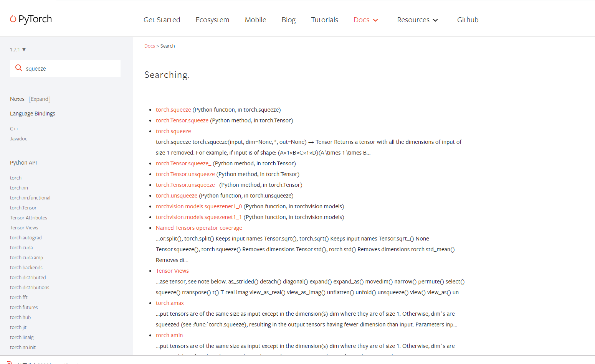Expand the Notes section
The width and height of the screenshot is (595, 364).
(x=40, y=99)
